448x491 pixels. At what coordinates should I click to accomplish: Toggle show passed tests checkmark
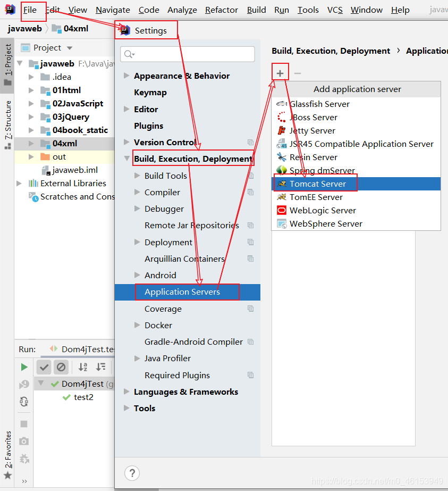(44, 367)
